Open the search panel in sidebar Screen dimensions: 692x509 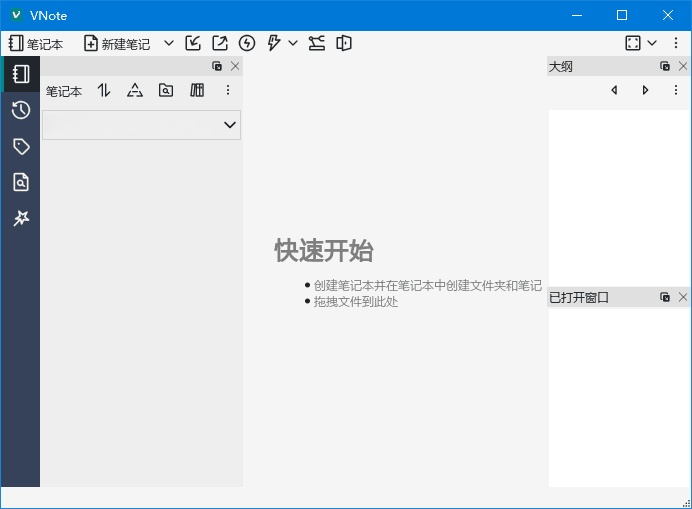pyautogui.click(x=20, y=182)
